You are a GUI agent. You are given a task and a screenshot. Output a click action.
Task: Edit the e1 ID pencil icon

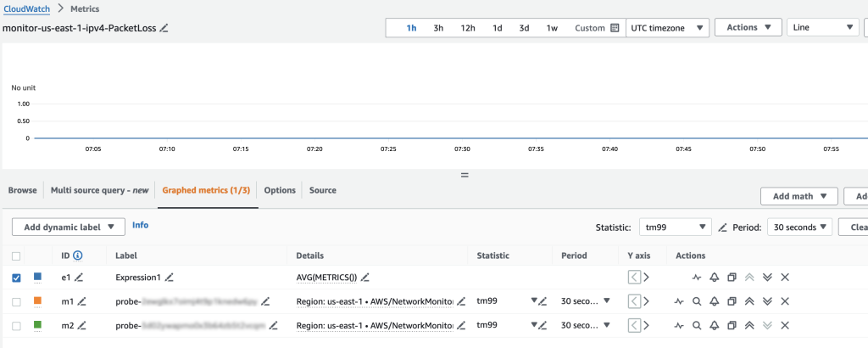coord(79,277)
